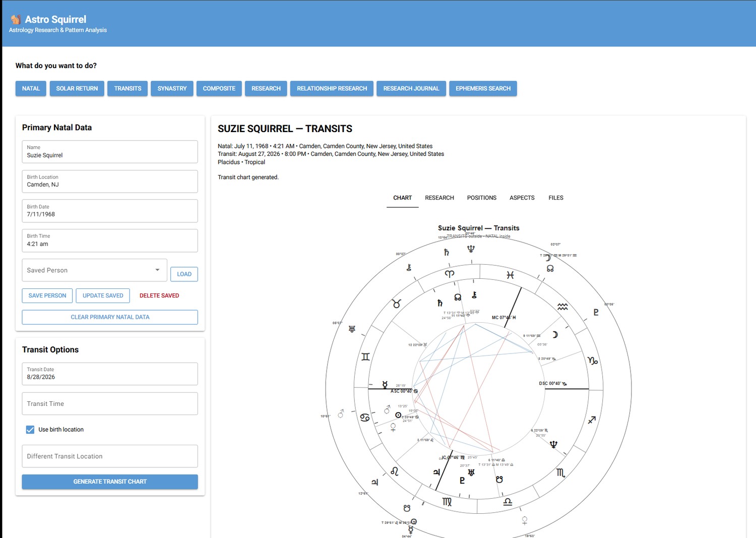Click the Aries glyph in the zodiac ring
The width and height of the screenshot is (756, 538).
click(449, 274)
